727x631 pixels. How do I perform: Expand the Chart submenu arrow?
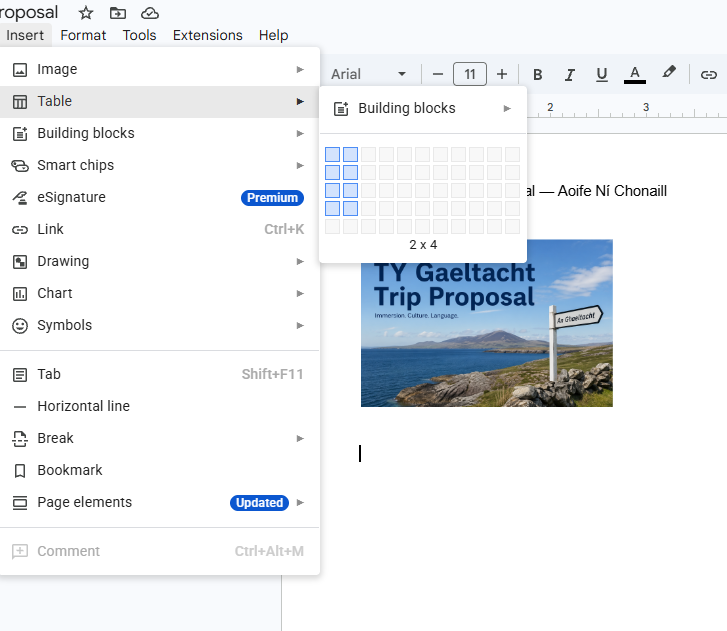(300, 293)
